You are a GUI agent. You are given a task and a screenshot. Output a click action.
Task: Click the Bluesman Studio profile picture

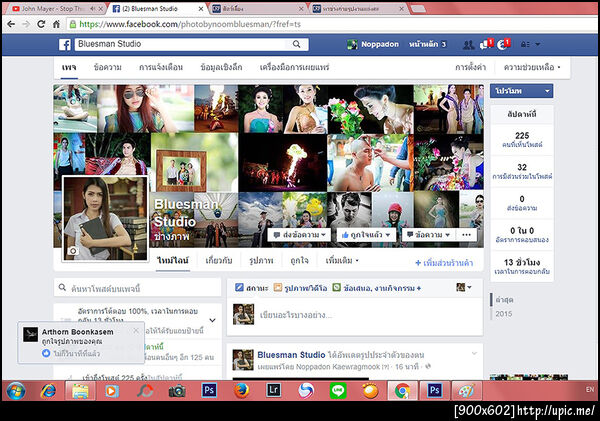tap(105, 219)
